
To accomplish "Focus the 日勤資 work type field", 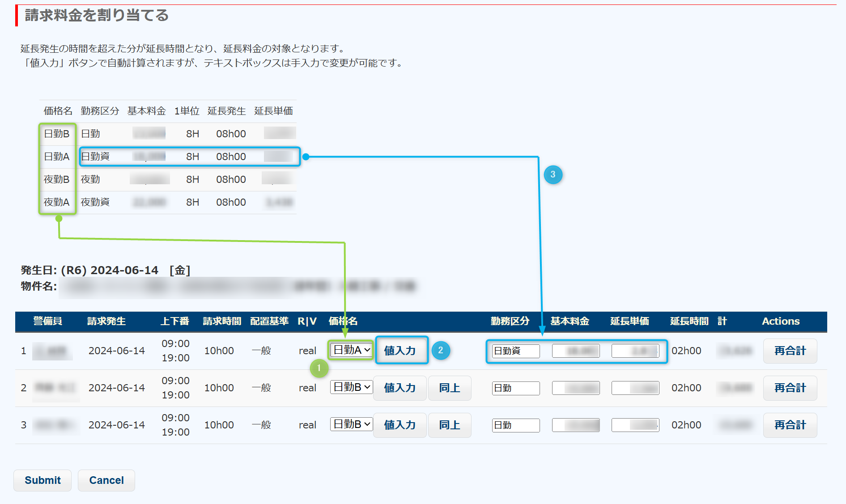I will [x=515, y=351].
